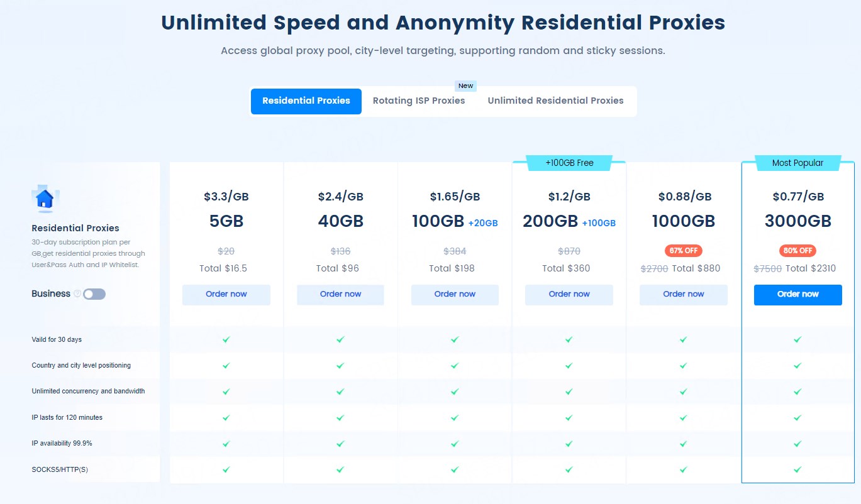Order the 200GB plan with free 100GB
The height and width of the screenshot is (504, 861).
569,294
